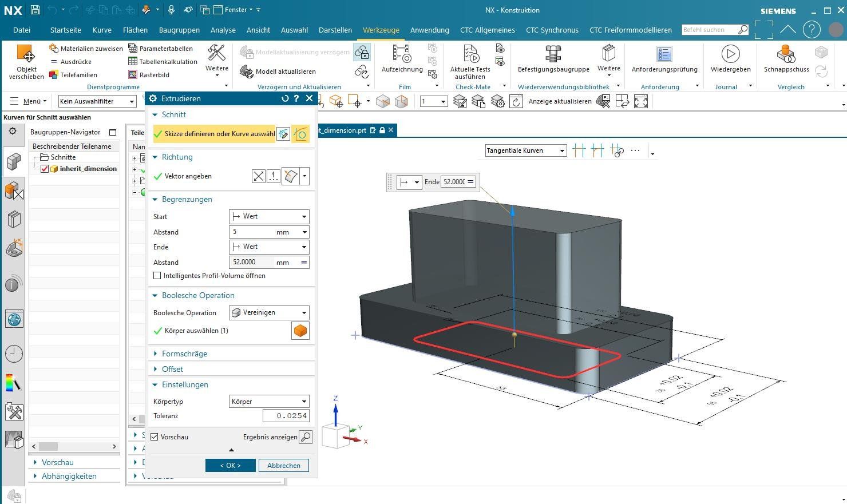
Task: Toggle the Vorschau checkbox
Action: pos(155,437)
